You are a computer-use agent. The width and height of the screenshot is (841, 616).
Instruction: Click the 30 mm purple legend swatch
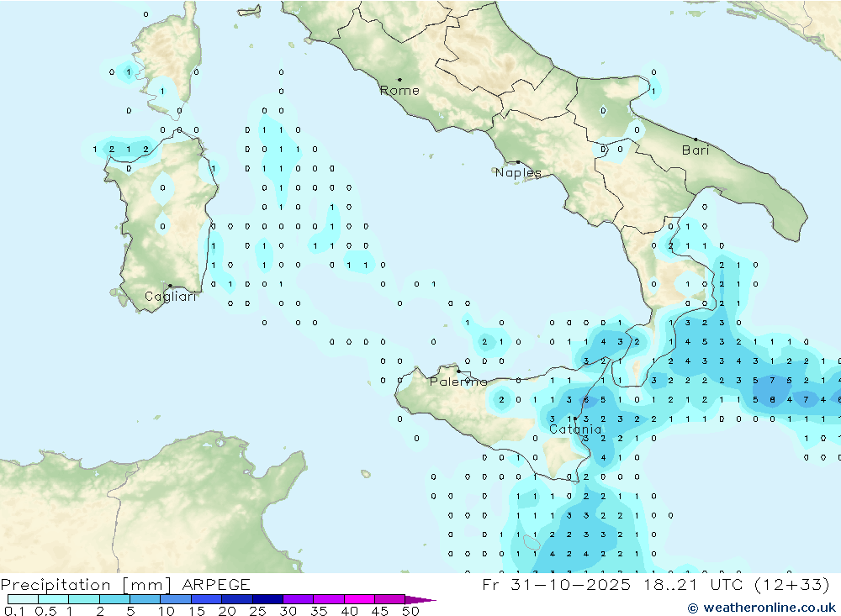point(298,599)
